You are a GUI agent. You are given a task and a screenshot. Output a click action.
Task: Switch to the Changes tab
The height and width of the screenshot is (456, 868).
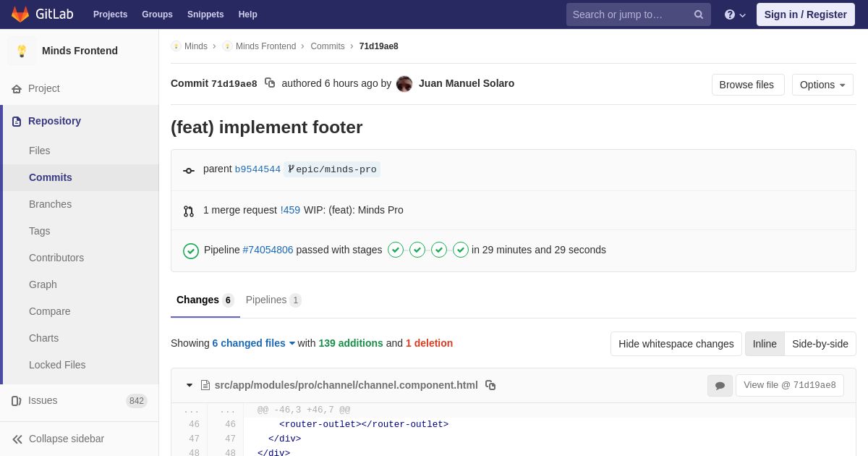205,300
